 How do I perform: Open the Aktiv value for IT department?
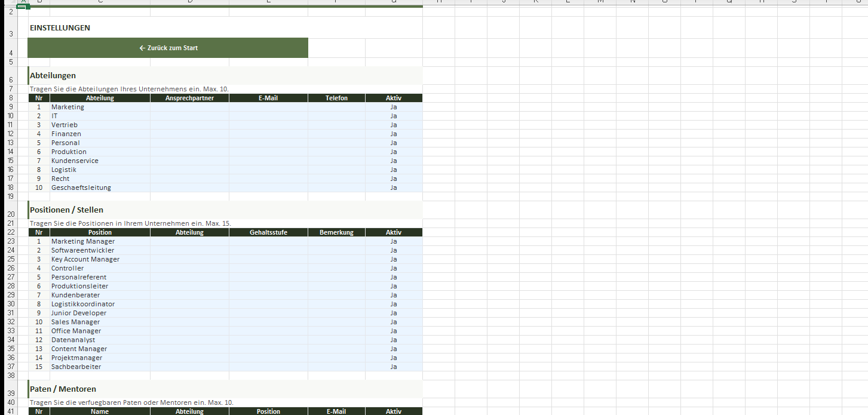point(394,116)
